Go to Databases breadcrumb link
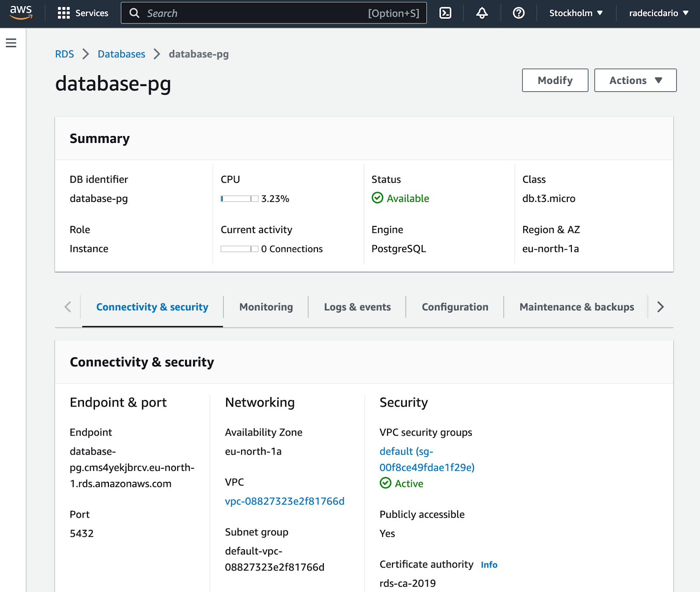Screen dimensions: 700x592 click(x=121, y=54)
